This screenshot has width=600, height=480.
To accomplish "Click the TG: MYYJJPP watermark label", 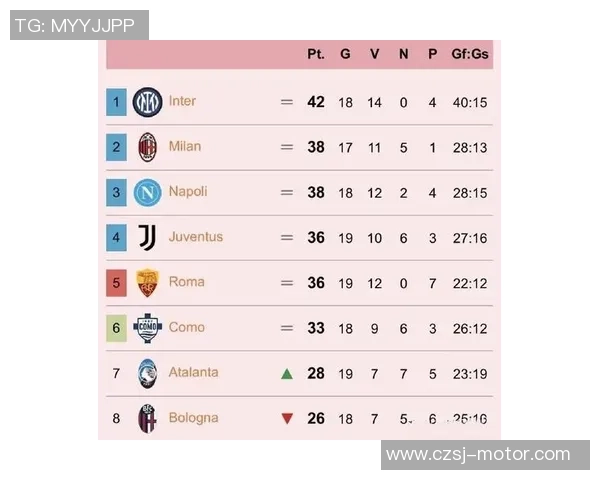I will point(79,25).
